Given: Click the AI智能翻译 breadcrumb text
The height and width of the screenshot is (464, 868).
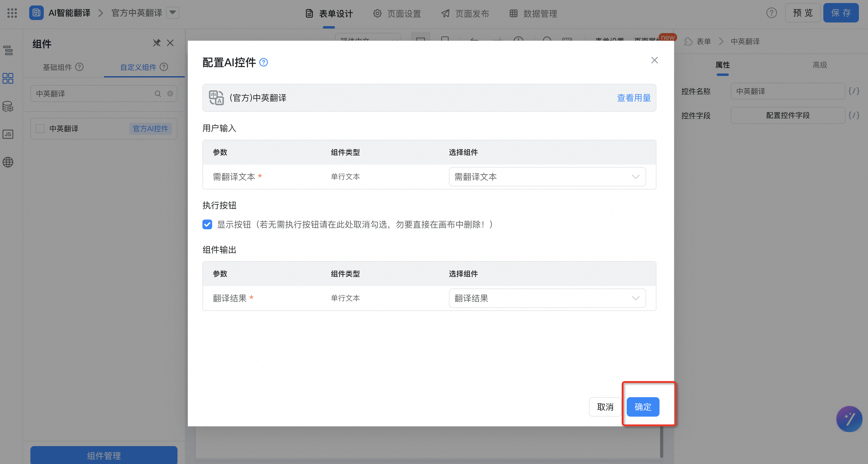Looking at the screenshot, I should pyautogui.click(x=69, y=13).
